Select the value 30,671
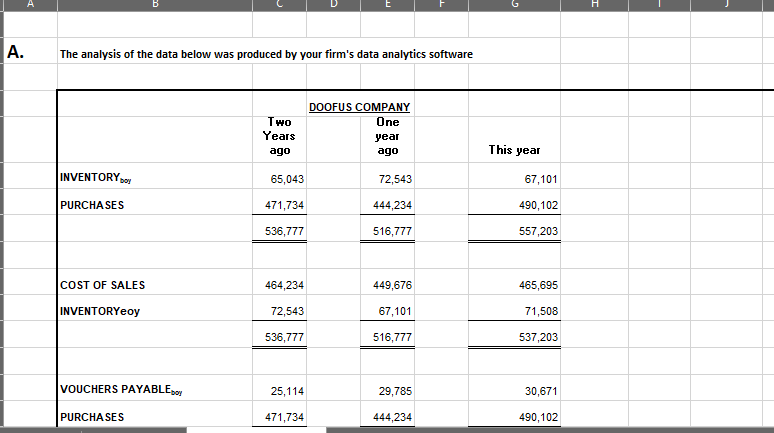This screenshot has height=433, width=774. coord(541,392)
